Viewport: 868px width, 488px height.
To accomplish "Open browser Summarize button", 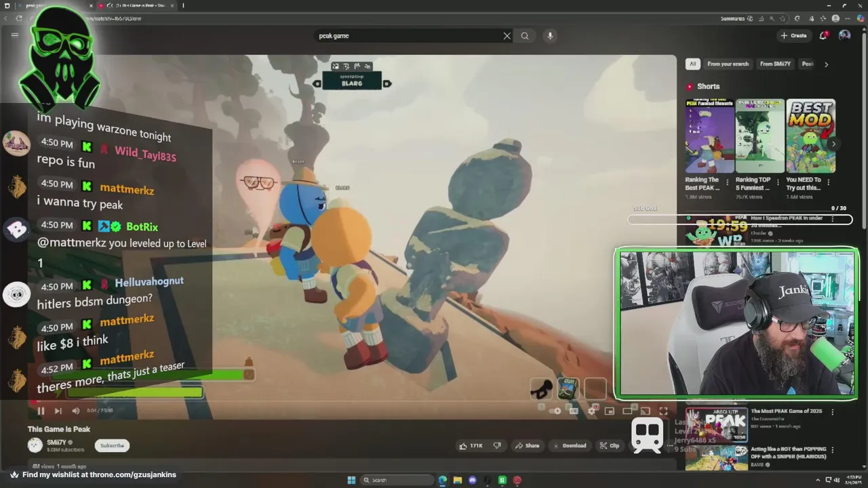I will [x=736, y=18].
